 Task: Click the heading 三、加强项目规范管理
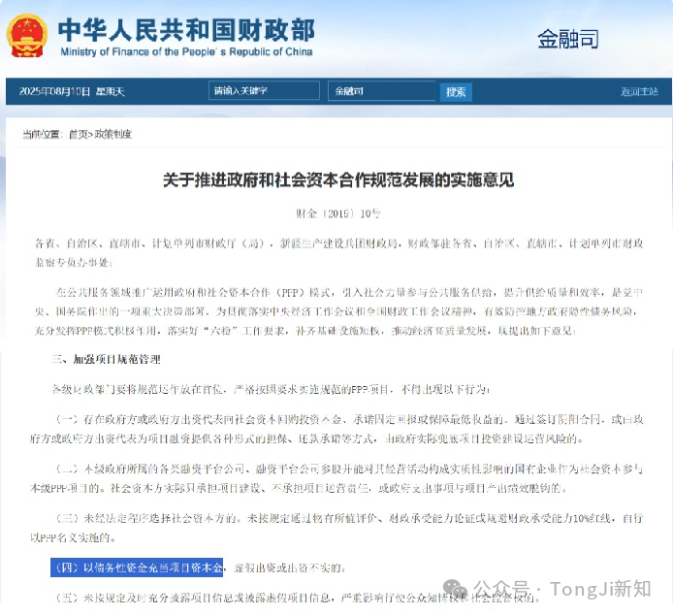click(106, 359)
